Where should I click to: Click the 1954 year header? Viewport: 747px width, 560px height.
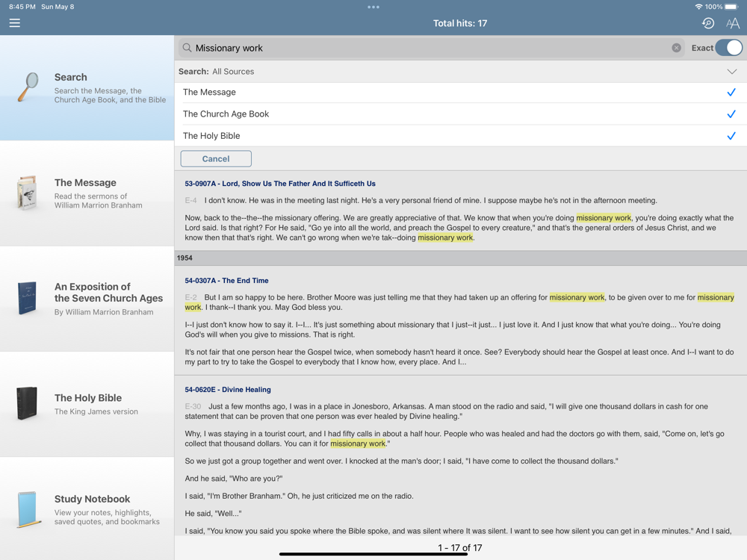[x=461, y=258]
